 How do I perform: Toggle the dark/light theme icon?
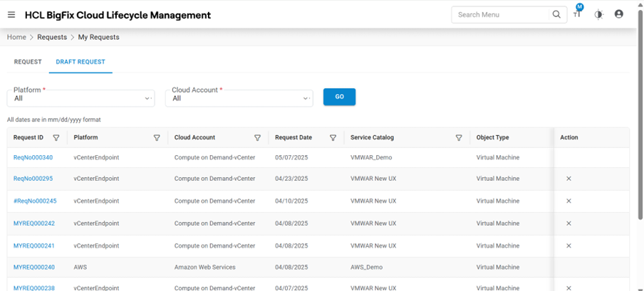click(598, 14)
